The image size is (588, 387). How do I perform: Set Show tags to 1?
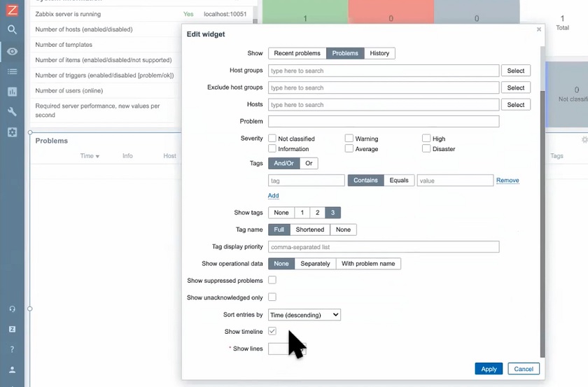pos(302,213)
